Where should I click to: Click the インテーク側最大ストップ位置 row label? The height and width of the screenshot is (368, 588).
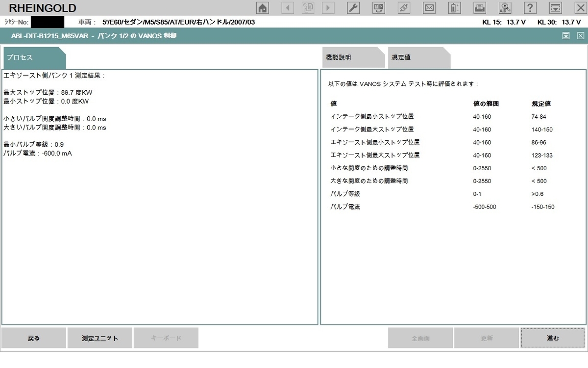pyautogui.click(x=372, y=130)
